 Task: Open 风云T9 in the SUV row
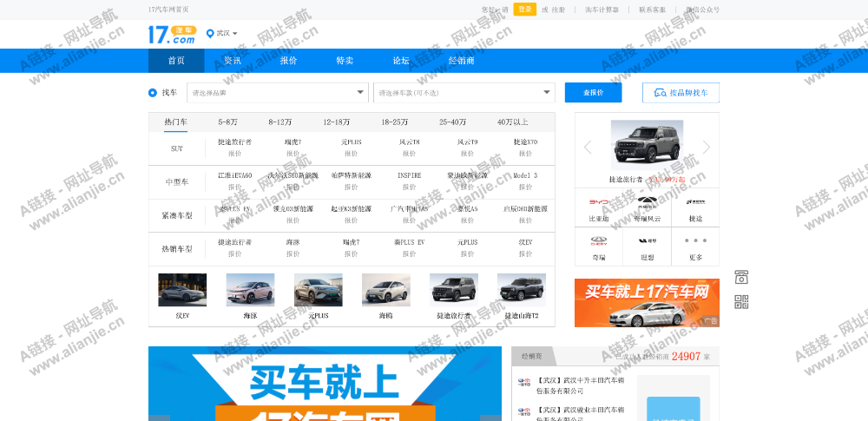[467, 141]
